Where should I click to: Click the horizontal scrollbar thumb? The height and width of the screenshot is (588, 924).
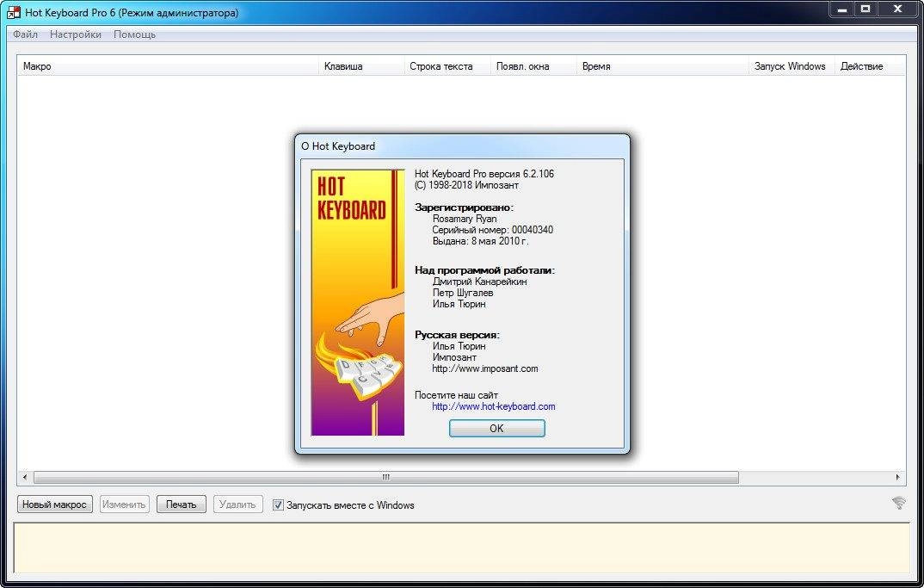click(386, 477)
